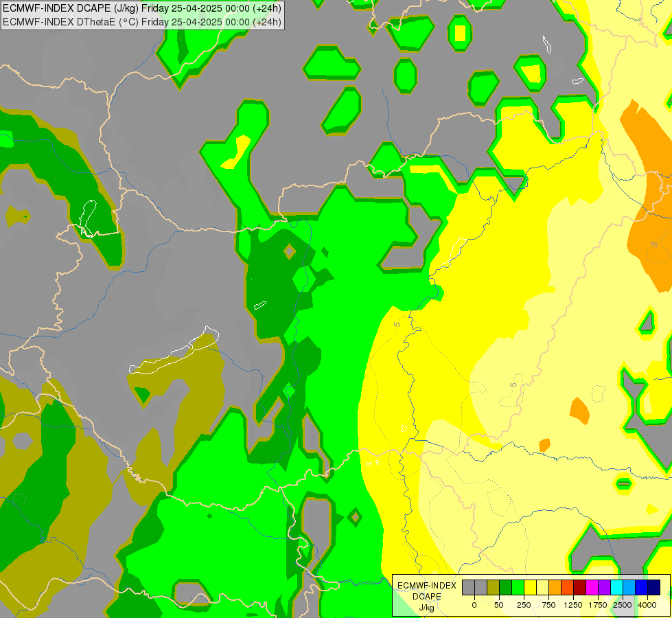Select the purple legend swatch
Viewport: 672px width, 618px height.
click(604, 587)
